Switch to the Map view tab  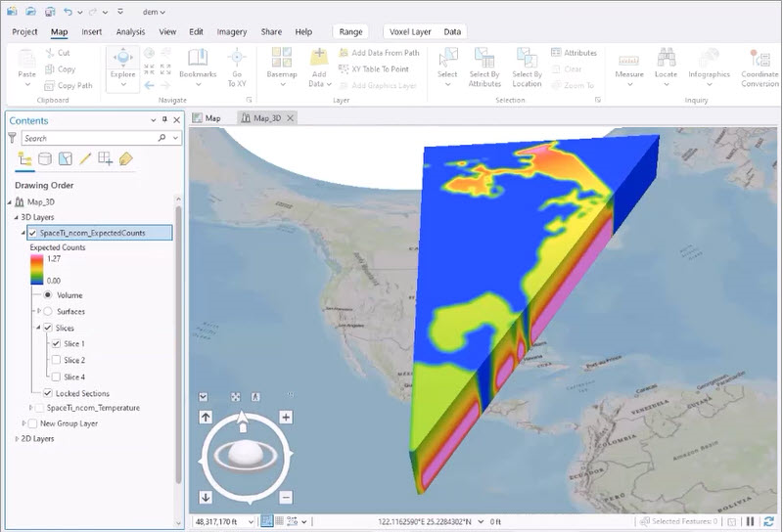[207, 118]
